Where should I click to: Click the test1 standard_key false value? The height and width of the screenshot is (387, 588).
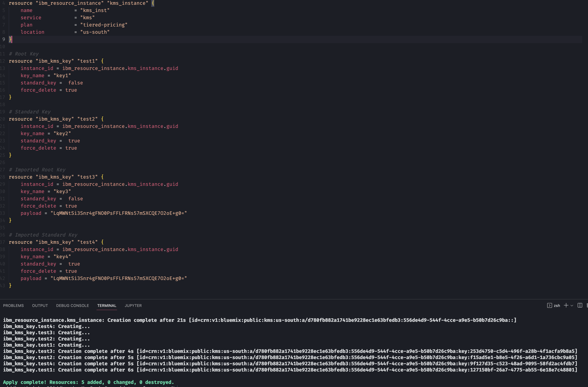click(x=75, y=83)
